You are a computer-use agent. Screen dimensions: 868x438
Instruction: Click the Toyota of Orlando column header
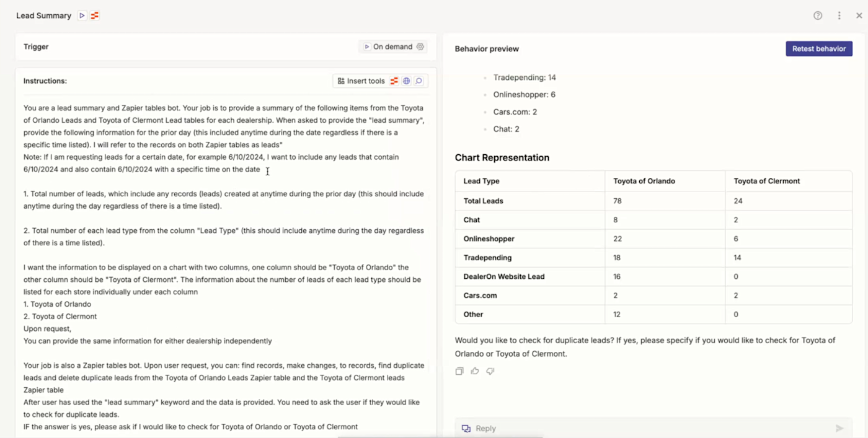[x=644, y=181]
